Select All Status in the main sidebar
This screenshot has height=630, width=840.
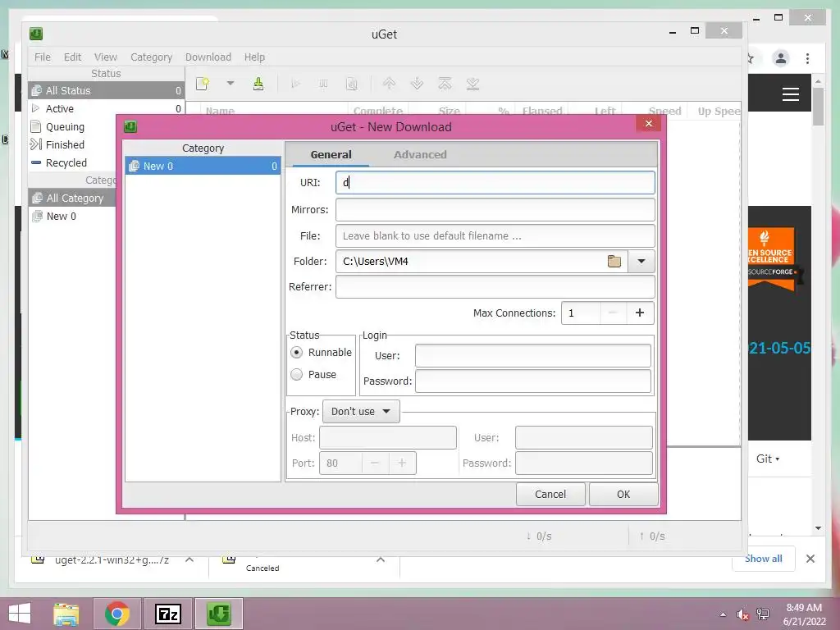(106, 90)
